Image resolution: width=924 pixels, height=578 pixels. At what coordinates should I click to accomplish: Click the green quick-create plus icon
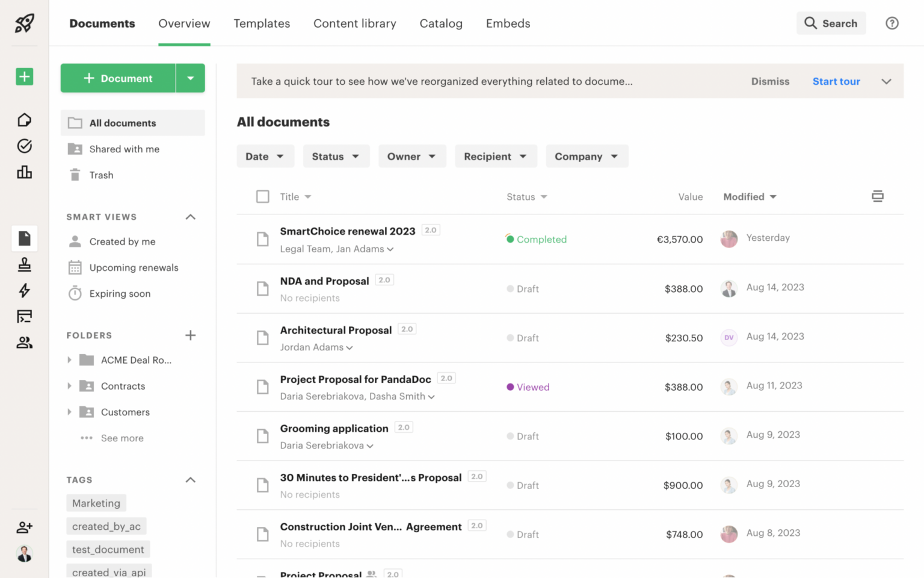[24, 76]
